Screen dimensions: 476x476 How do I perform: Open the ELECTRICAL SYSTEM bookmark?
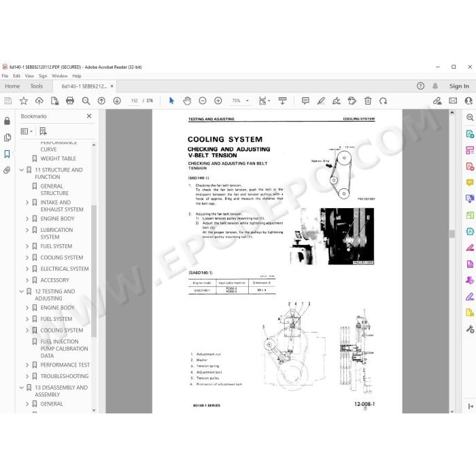tap(65, 269)
